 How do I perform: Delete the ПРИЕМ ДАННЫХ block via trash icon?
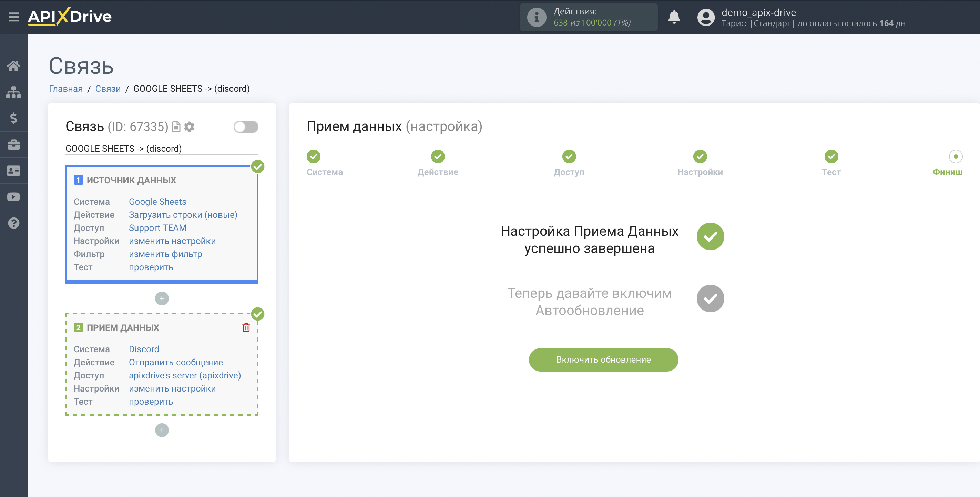click(246, 328)
